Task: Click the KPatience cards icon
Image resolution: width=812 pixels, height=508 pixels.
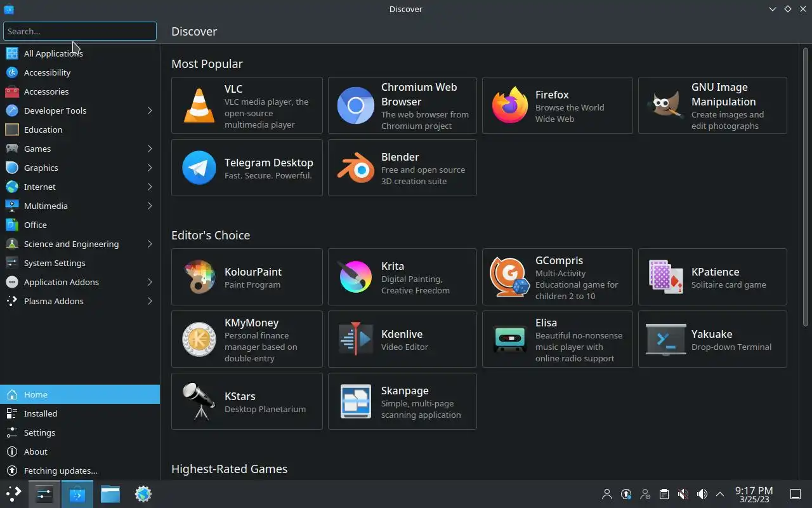Action: 665,277
